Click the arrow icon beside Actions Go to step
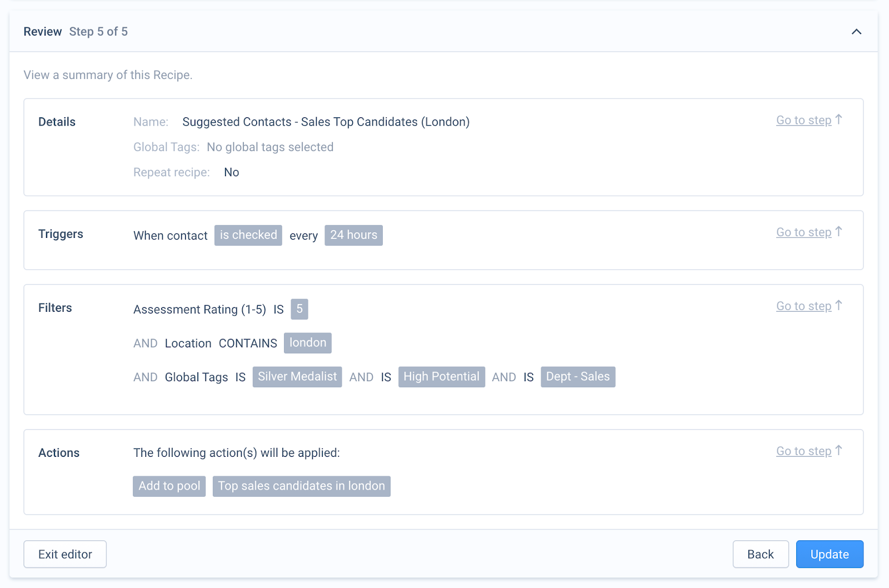Screen dimensions: 889x588 point(839,451)
